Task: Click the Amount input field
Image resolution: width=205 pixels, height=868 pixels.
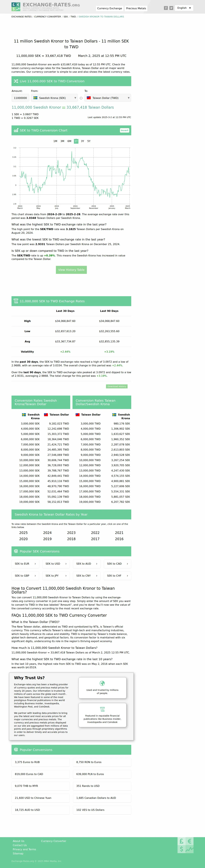Action: pos(20,98)
